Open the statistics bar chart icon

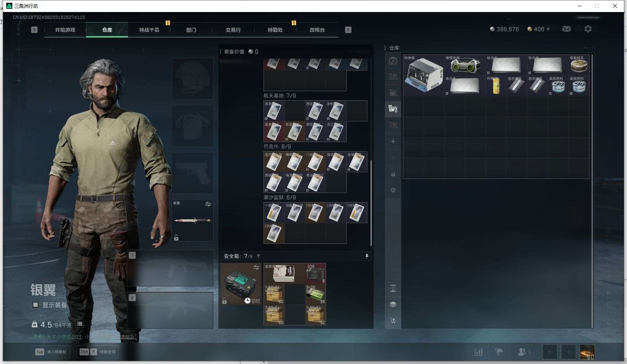479,352
